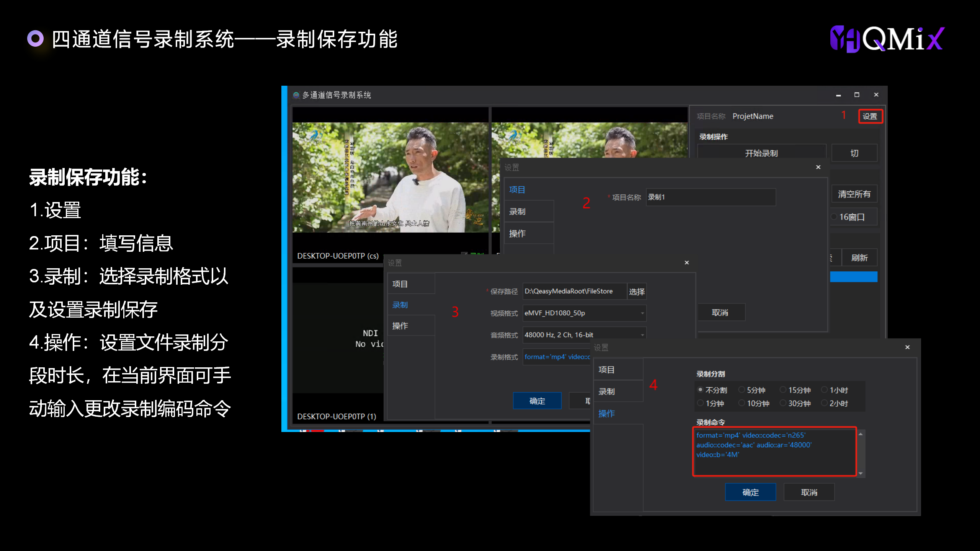
Task: Click the 项目名称 input field containing 录制1
Action: [x=710, y=197]
